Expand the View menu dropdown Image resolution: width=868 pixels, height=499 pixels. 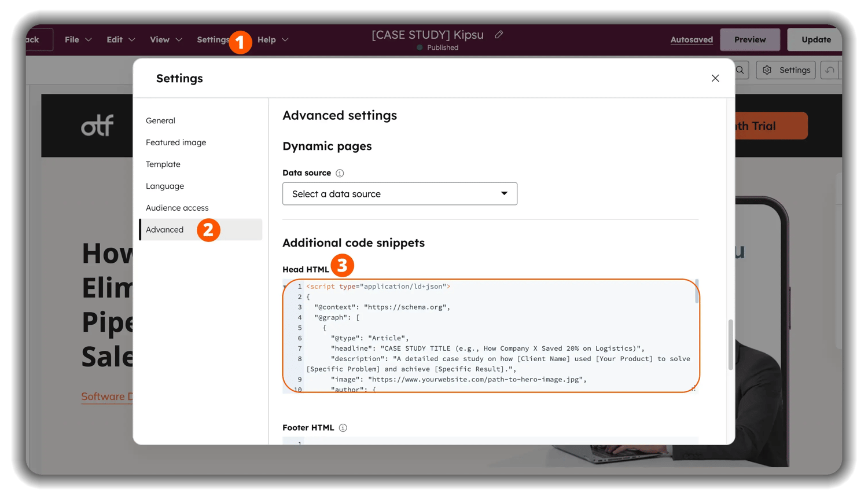click(x=165, y=39)
